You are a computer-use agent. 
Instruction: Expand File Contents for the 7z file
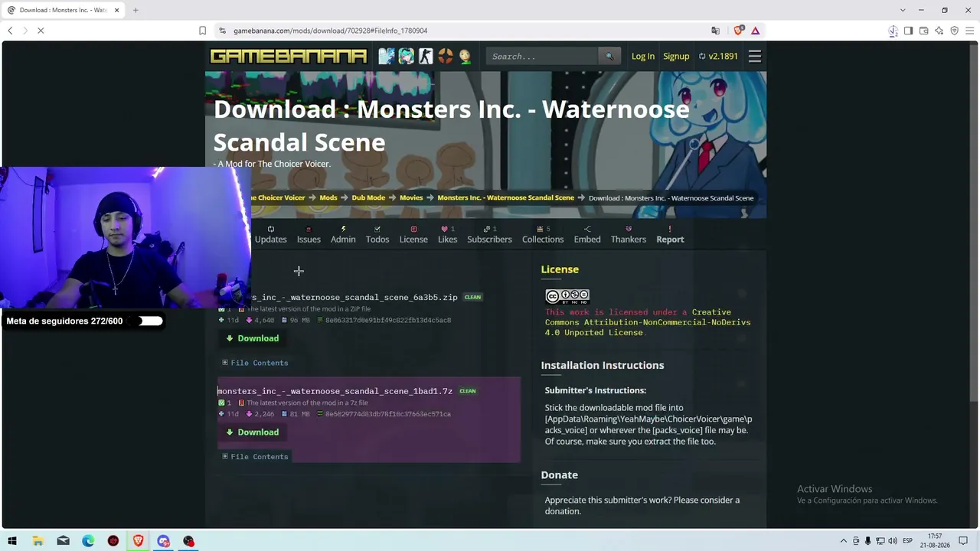pyautogui.click(x=255, y=457)
